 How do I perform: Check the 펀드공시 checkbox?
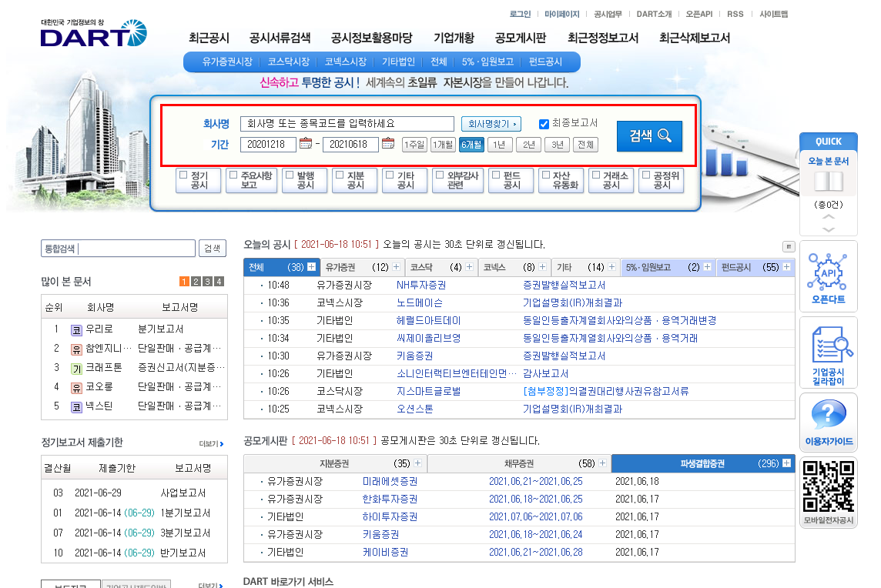click(496, 175)
